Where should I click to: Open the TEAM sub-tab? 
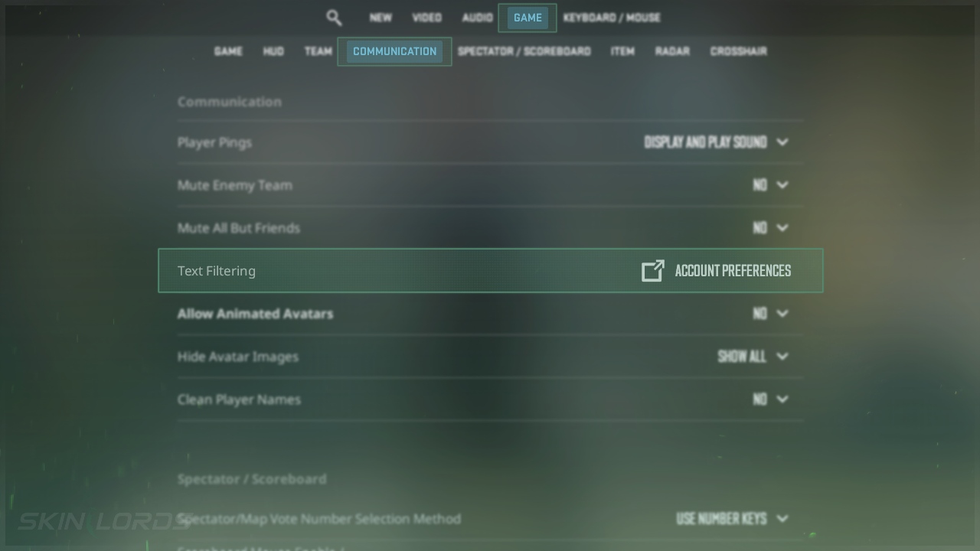click(318, 51)
